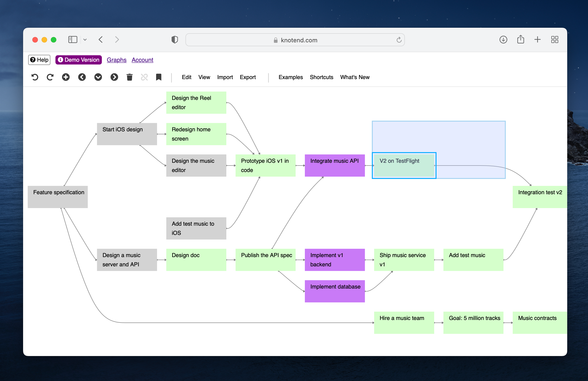588x381 pixels.
Task: Delete selection with the trash icon
Action: 130,77
